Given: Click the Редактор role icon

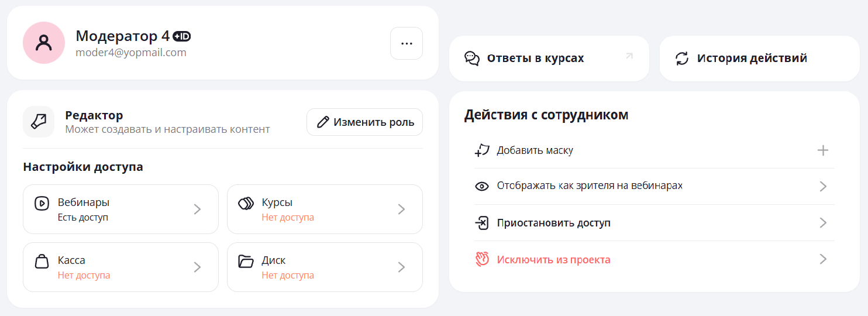Looking at the screenshot, I should pos(39,122).
